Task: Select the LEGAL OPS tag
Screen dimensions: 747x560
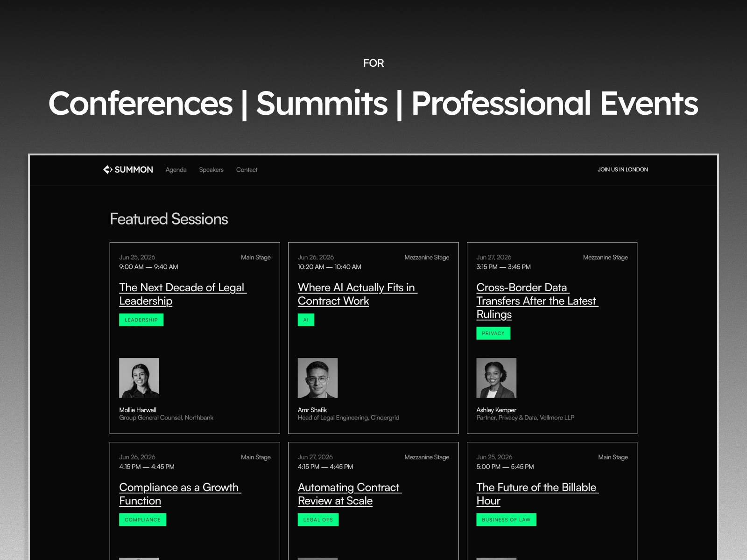Action: (x=318, y=519)
